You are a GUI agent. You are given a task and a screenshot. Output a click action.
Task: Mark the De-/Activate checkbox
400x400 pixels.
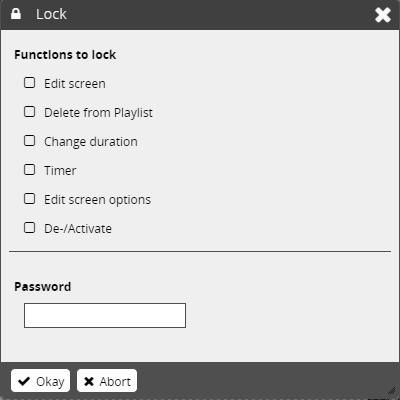coord(29,228)
